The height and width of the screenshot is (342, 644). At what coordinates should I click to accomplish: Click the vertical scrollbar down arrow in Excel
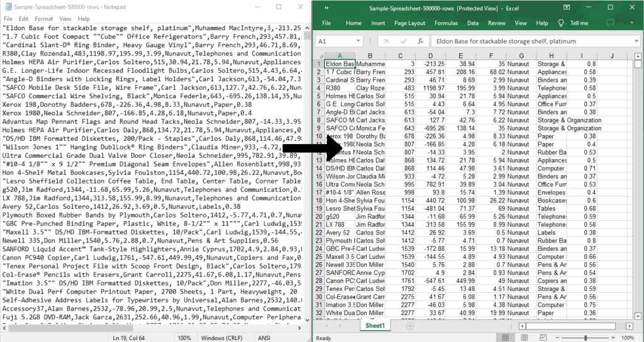click(x=638, y=316)
